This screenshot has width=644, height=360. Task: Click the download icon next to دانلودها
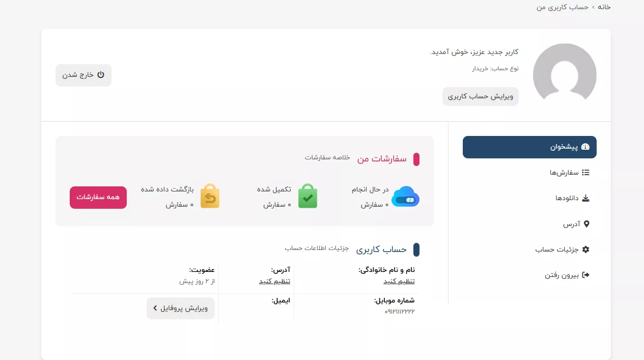tap(585, 198)
